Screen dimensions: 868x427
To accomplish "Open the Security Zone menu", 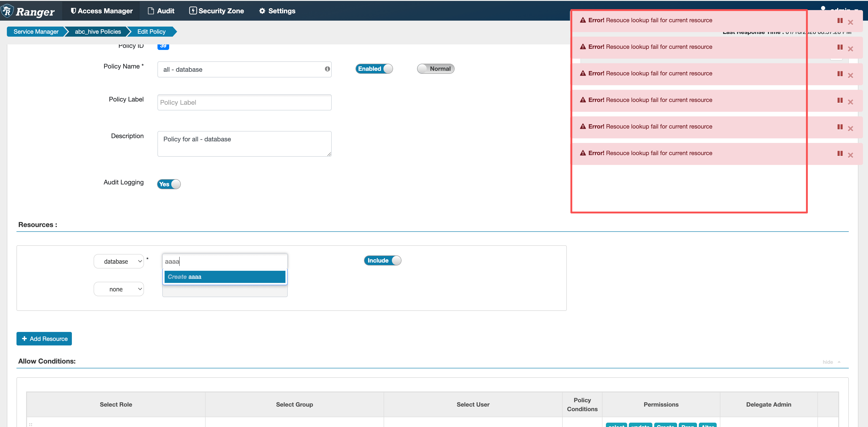I will click(217, 11).
